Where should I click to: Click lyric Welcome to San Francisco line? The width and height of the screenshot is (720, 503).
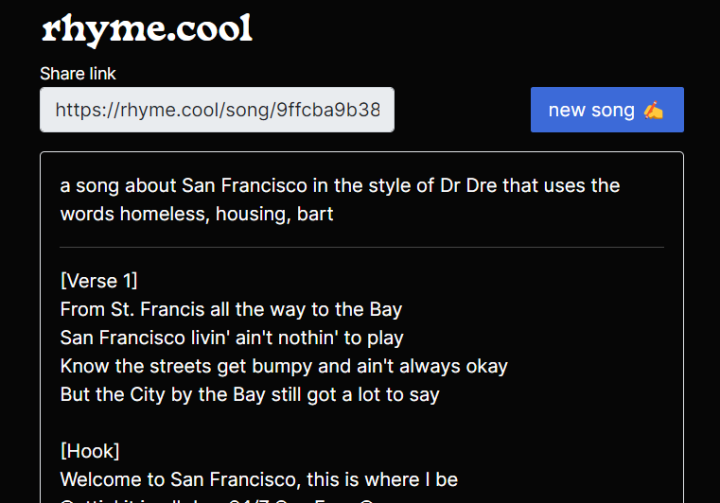259,480
